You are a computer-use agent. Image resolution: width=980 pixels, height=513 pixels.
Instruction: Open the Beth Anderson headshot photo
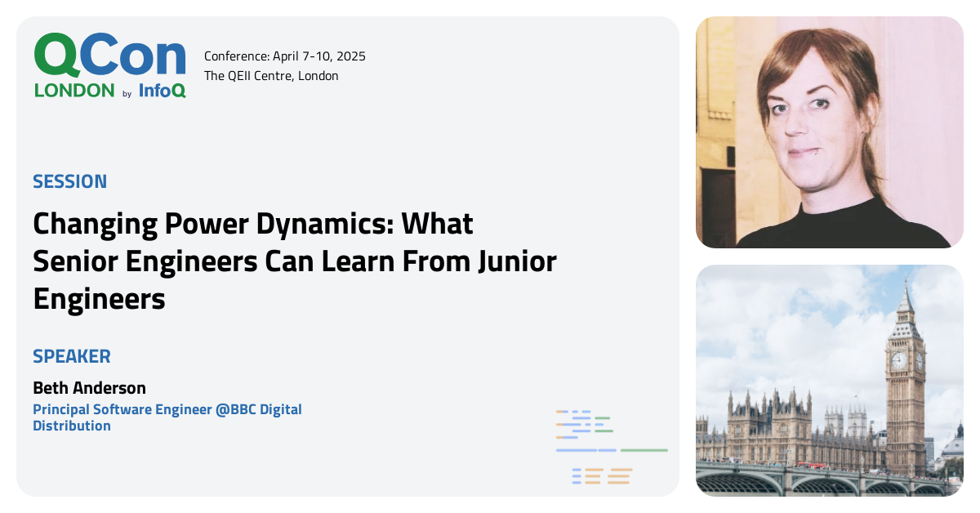(829, 131)
